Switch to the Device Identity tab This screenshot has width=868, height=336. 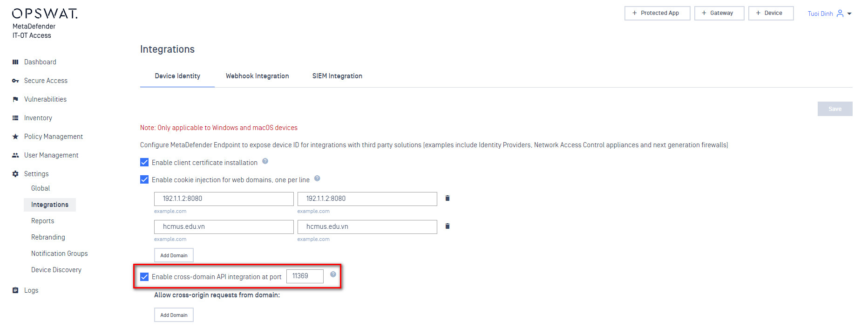click(x=177, y=76)
